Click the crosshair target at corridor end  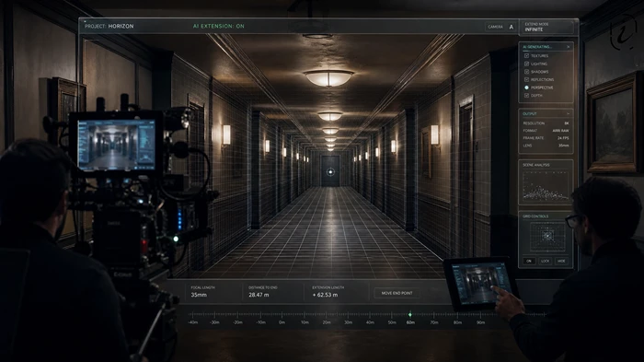330,172
